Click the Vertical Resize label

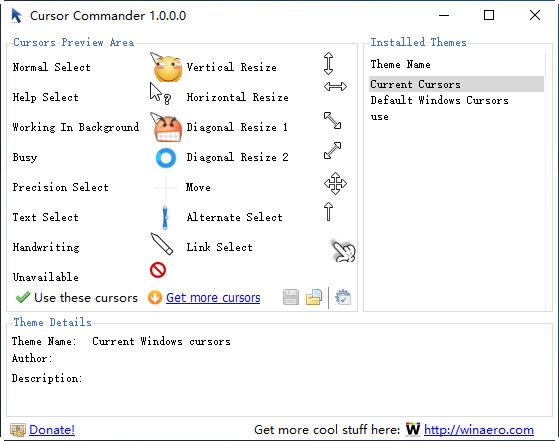[x=232, y=67]
